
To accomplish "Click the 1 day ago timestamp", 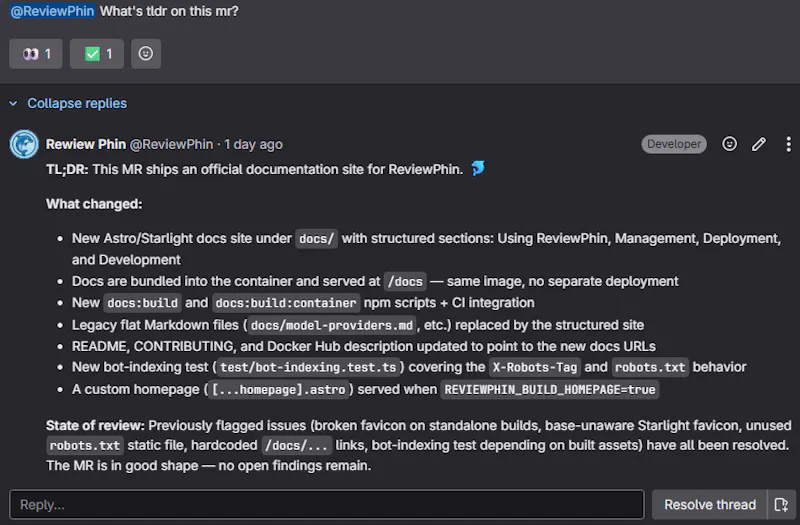I will tap(253, 144).
